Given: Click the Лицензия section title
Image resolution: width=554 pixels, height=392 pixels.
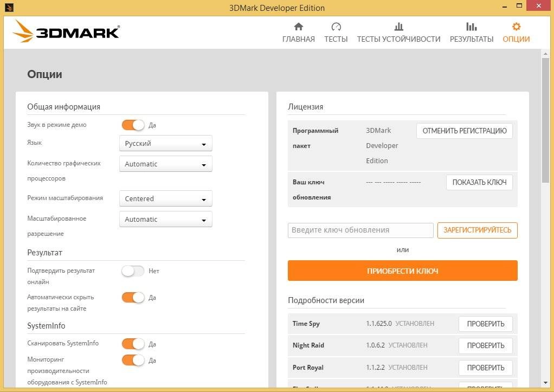Looking at the screenshot, I should tap(305, 107).
